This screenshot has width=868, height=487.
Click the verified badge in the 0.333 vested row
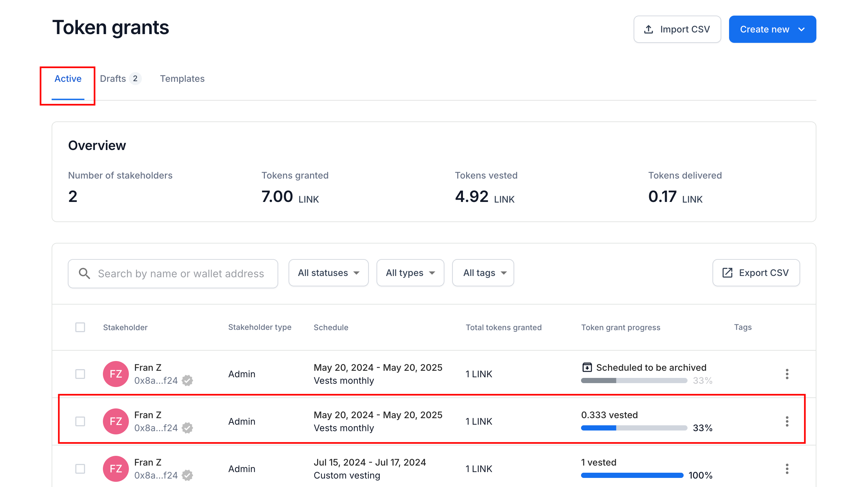187,428
